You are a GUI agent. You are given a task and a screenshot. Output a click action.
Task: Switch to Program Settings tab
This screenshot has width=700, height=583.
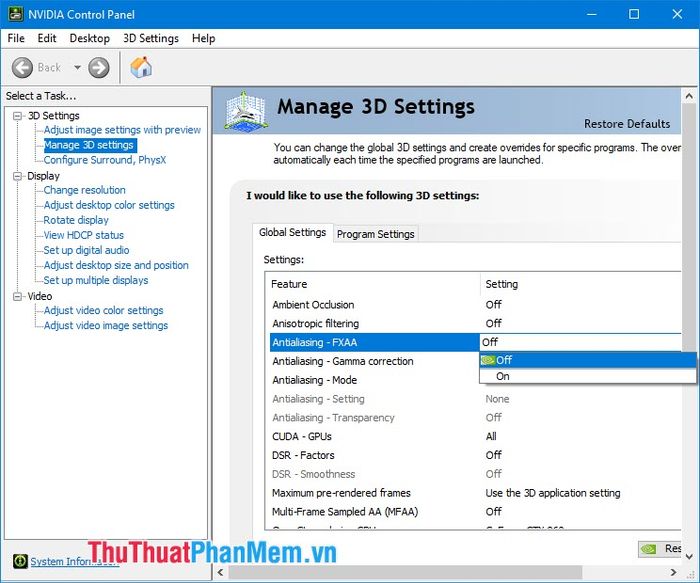[375, 234]
